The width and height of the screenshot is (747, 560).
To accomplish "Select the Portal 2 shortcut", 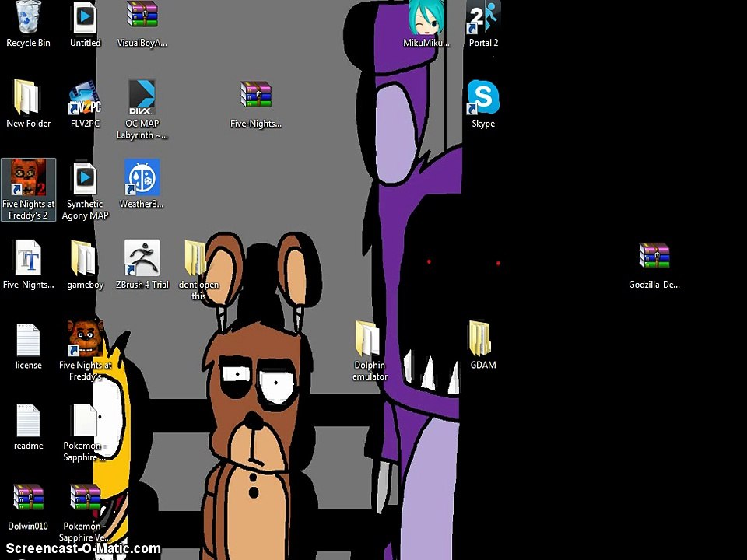I will [x=483, y=25].
